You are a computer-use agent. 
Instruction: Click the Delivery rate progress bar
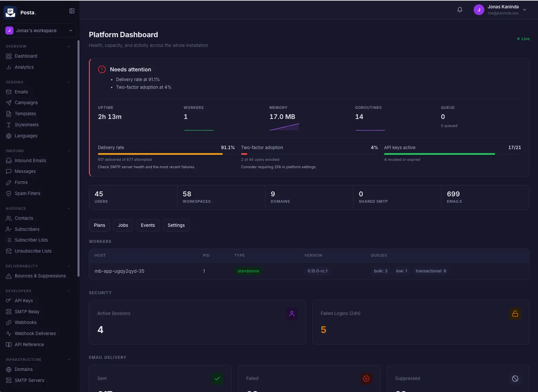pyautogui.click(x=166, y=154)
